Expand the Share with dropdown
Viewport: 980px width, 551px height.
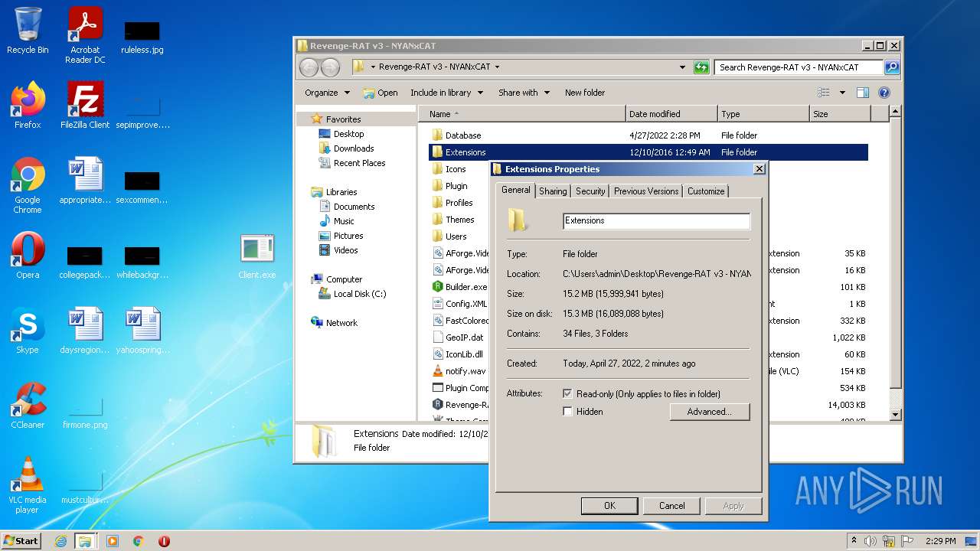(x=524, y=93)
